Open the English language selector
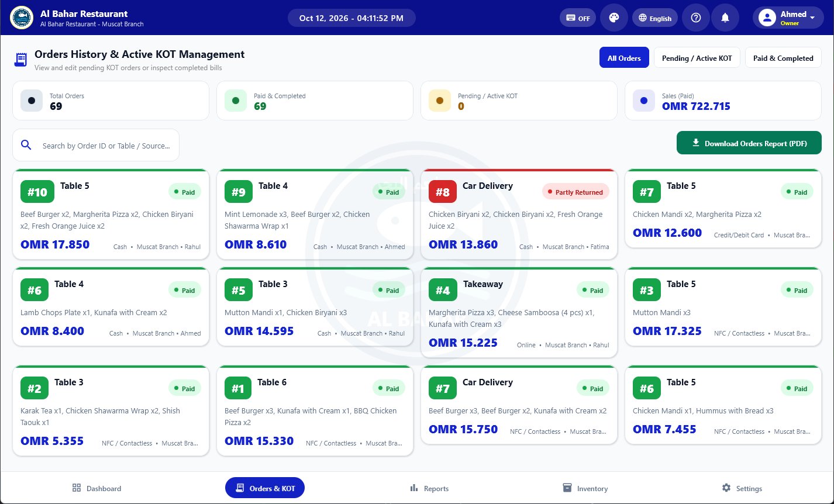The width and height of the screenshot is (834, 504). (655, 18)
